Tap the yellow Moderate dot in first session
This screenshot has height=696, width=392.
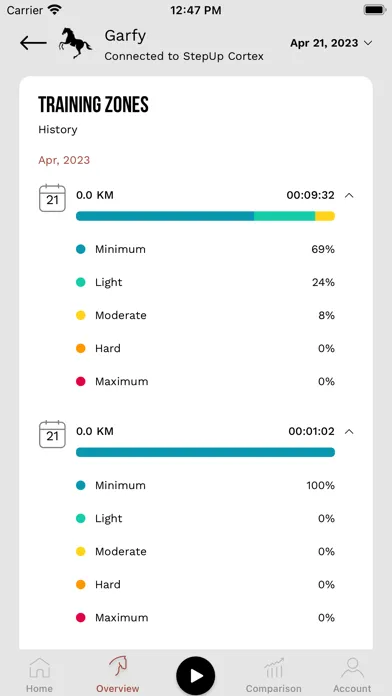click(x=80, y=315)
